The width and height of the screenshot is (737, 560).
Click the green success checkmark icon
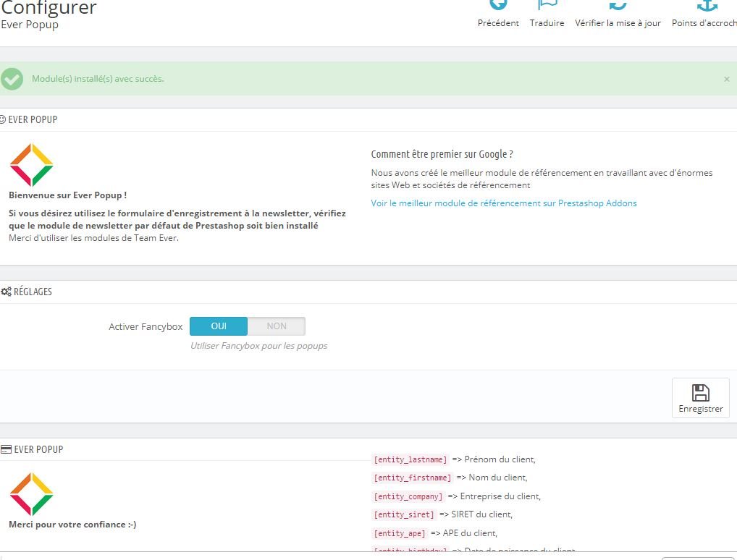12,79
